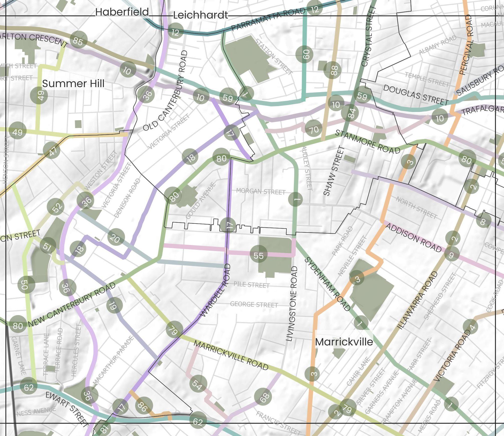This screenshot has width=504, height=436.
Task: Select route marker 54 below Marrickville Road
Action: (199, 383)
